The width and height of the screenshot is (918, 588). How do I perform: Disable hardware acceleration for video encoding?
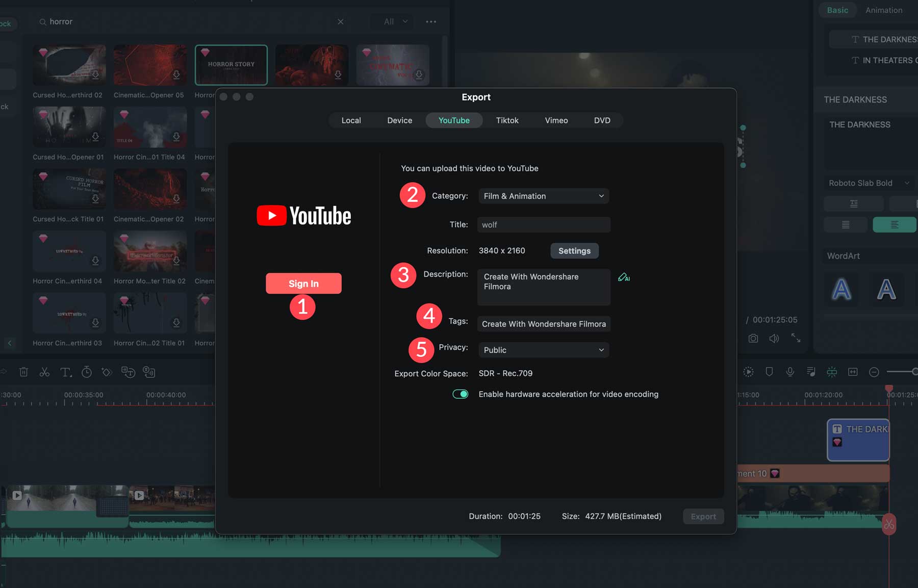pos(460,394)
